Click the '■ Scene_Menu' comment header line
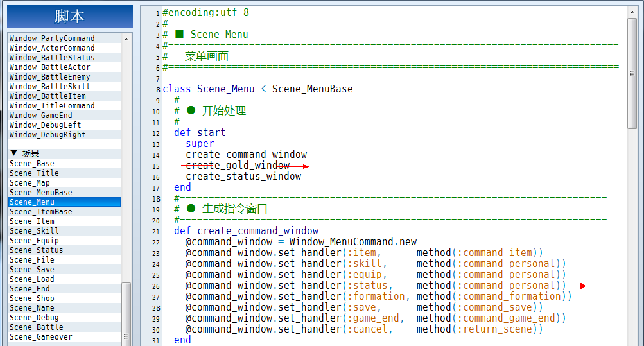This screenshot has width=644, height=346. 205,35
